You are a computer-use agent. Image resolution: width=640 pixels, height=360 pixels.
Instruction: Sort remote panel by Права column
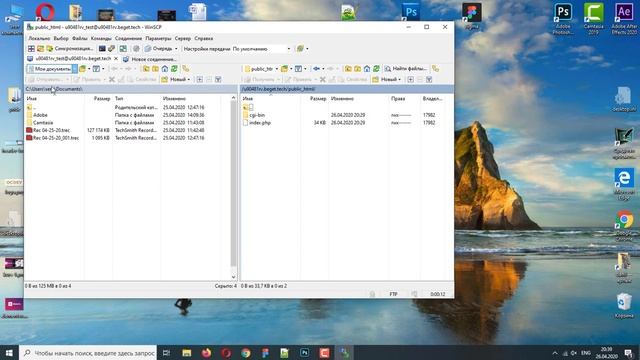398,99
